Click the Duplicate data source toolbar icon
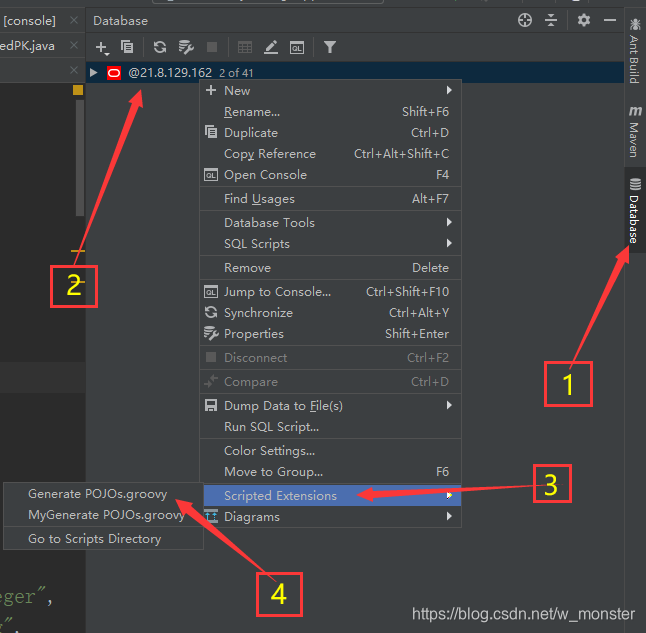Viewport: 646px width, 633px height. 127,47
